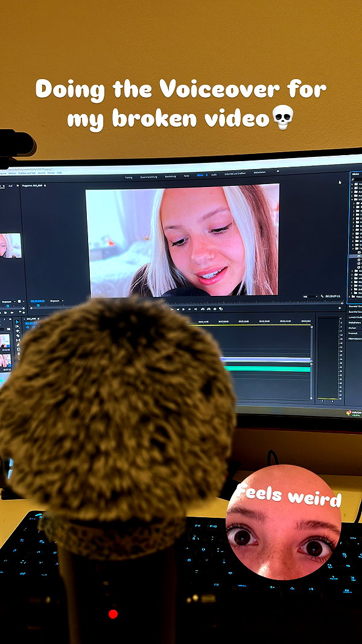
Task: Open Program monitor settings wrench icon
Action: [322, 296]
